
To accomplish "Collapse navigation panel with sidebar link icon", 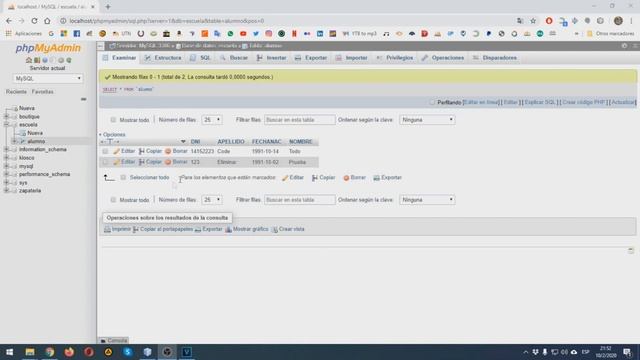I will pyautogui.click(x=83, y=99).
